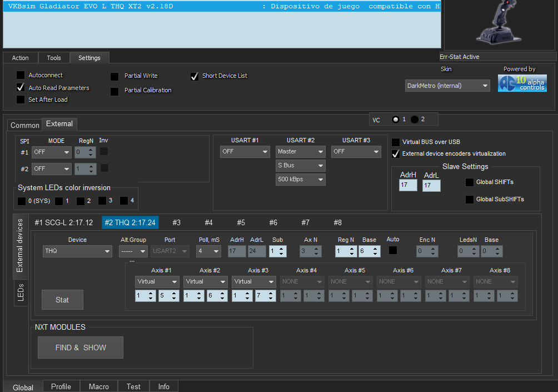Open SPI #2 MODE dropdown
This screenshot has width=558, height=392.
(x=52, y=169)
